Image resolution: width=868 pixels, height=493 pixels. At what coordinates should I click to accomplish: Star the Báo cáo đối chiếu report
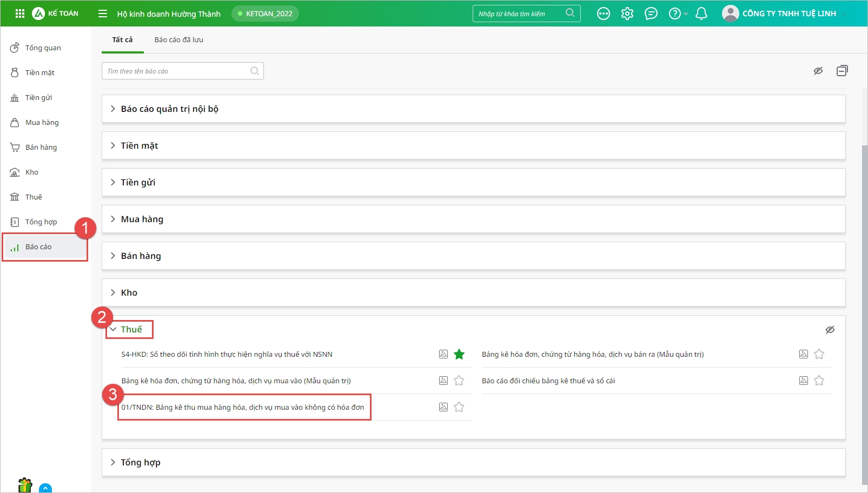[819, 381]
